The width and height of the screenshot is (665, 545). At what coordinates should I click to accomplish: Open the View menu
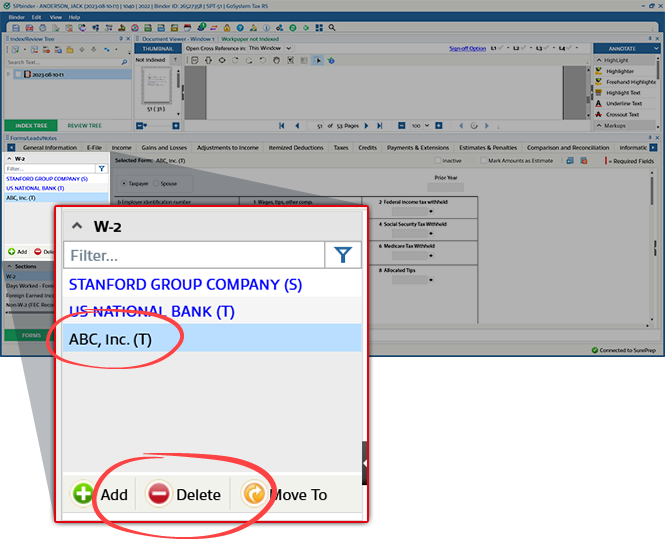click(56, 17)
